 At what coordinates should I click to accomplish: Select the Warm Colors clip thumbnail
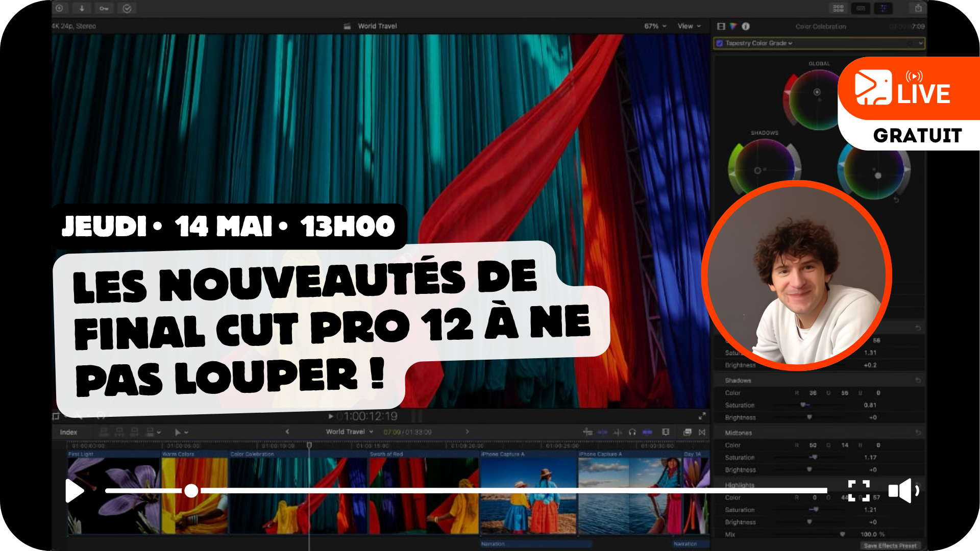coord(194,495)
